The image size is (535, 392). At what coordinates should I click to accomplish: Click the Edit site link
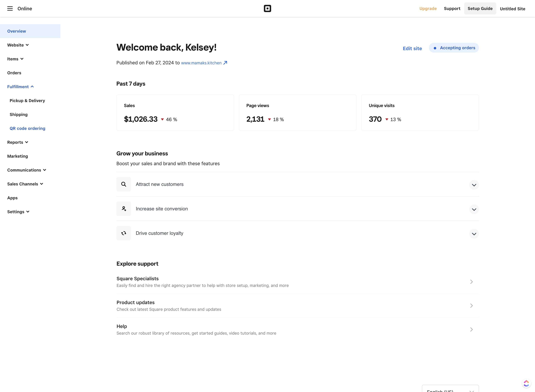pos(412,48)
